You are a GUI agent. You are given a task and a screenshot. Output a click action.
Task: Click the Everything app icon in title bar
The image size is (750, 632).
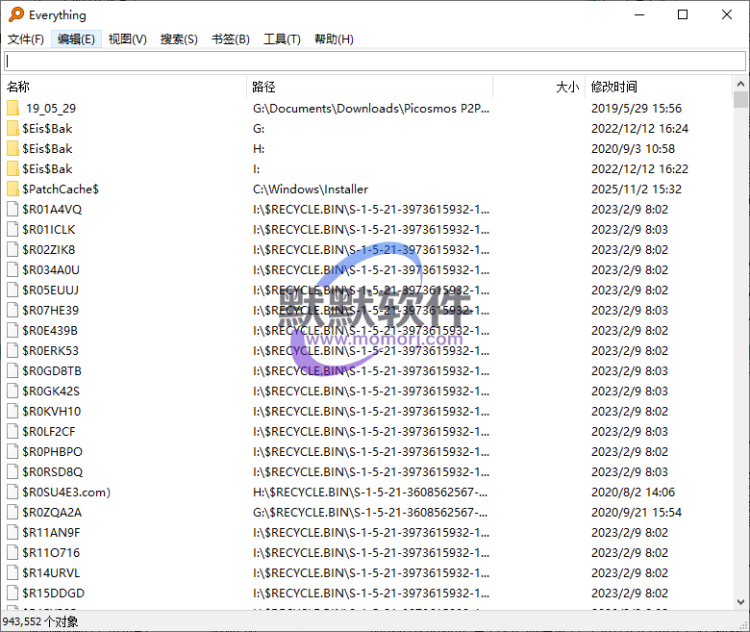click(x=15, y=15)
